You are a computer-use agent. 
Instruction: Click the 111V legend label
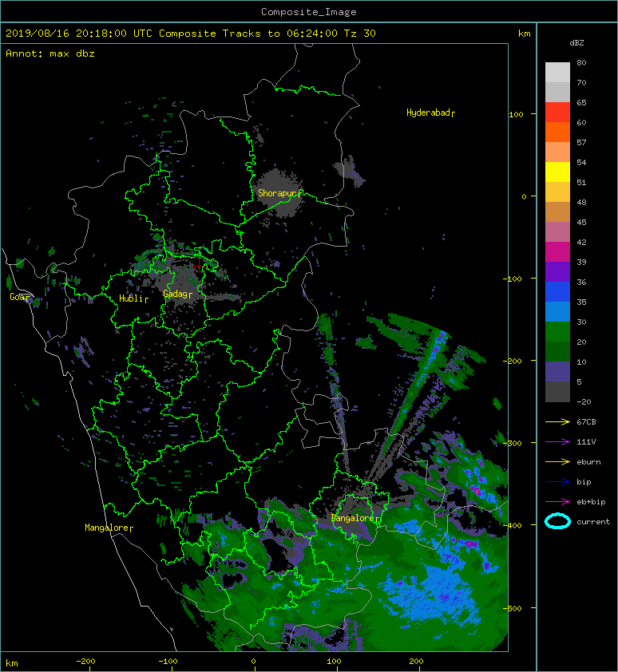tap(586, 442)
